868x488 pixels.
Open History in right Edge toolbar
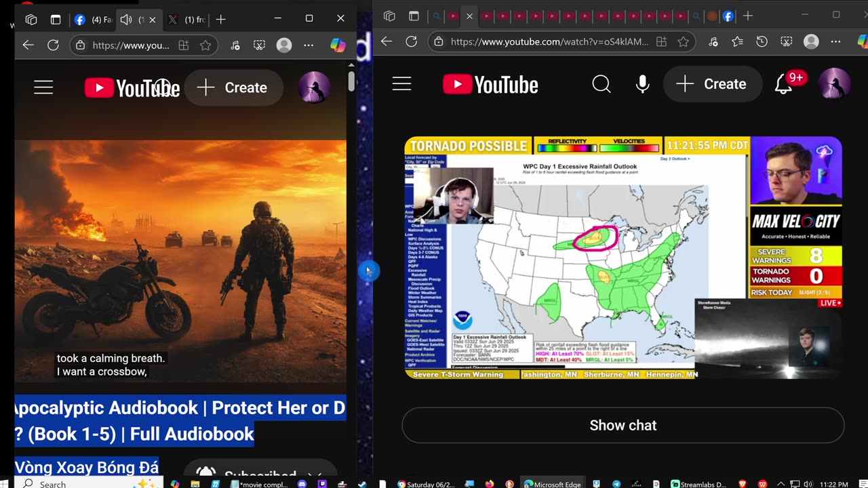click(x=762, y=41)
